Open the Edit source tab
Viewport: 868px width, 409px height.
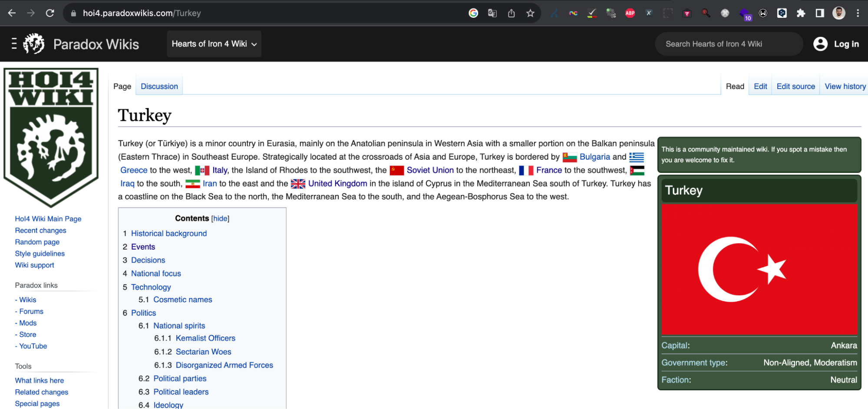click(795, 86)
